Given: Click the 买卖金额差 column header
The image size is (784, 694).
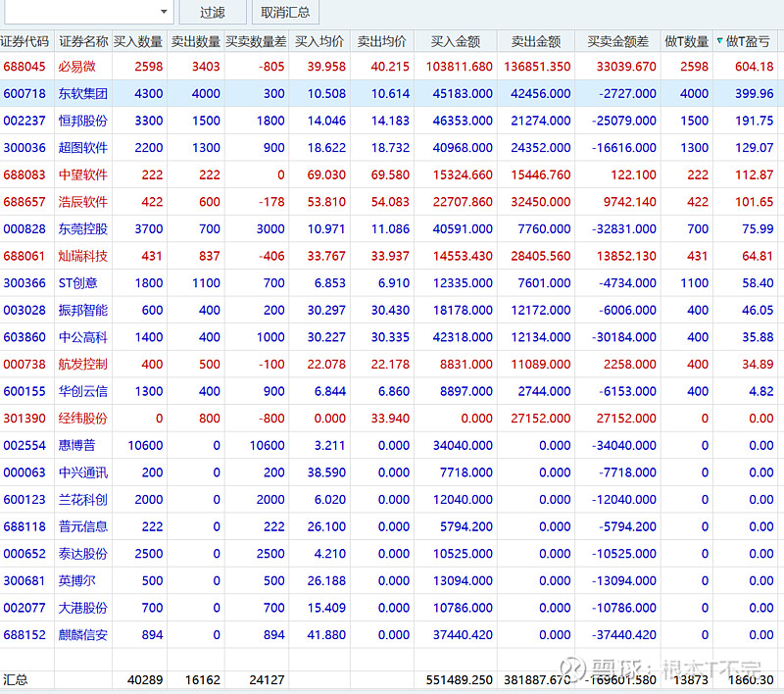Looking at the screenshot, I should tap(618, 41).
